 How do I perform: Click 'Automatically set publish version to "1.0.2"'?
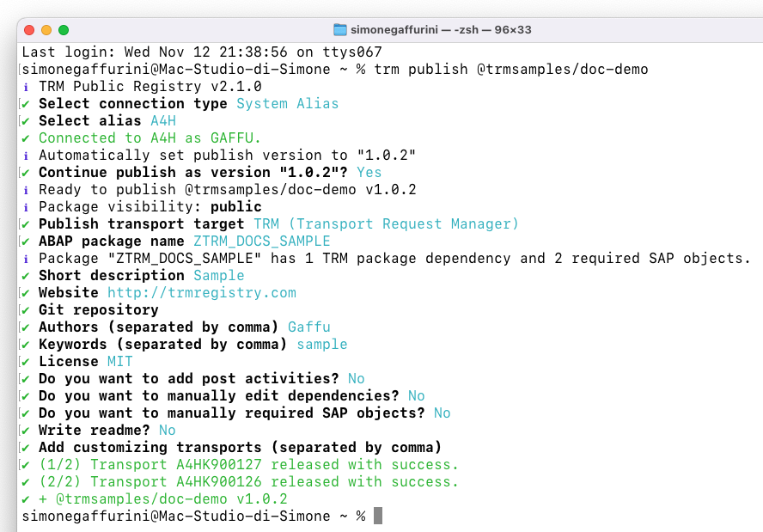click(x=227, y=156)
